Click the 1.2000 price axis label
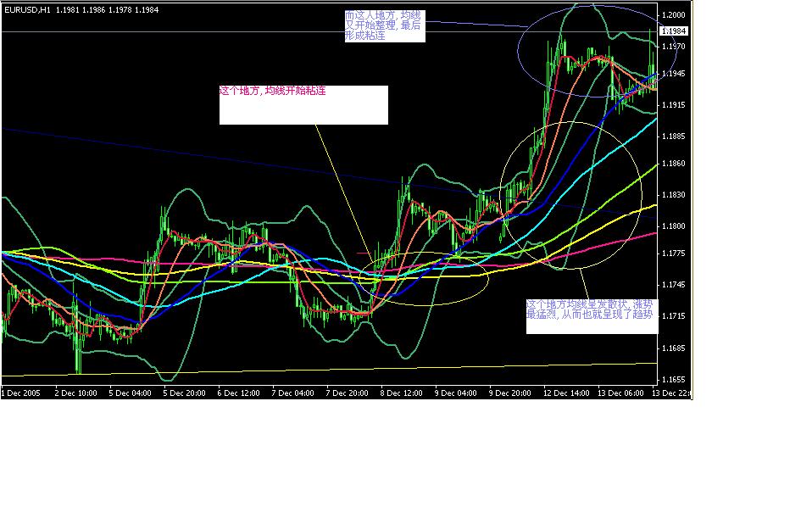 (674, 15)
